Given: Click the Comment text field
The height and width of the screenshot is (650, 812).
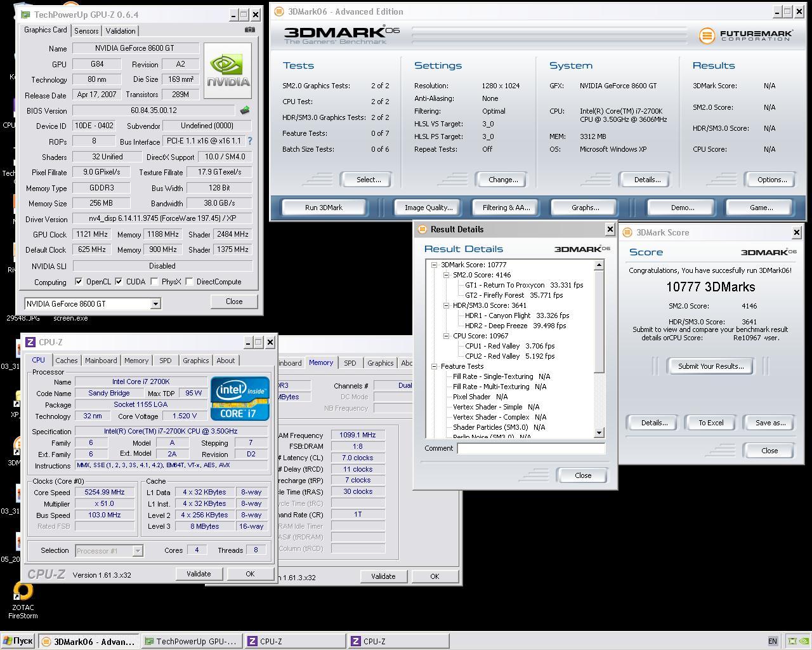Looking at the screenshot, I should 530,448.
